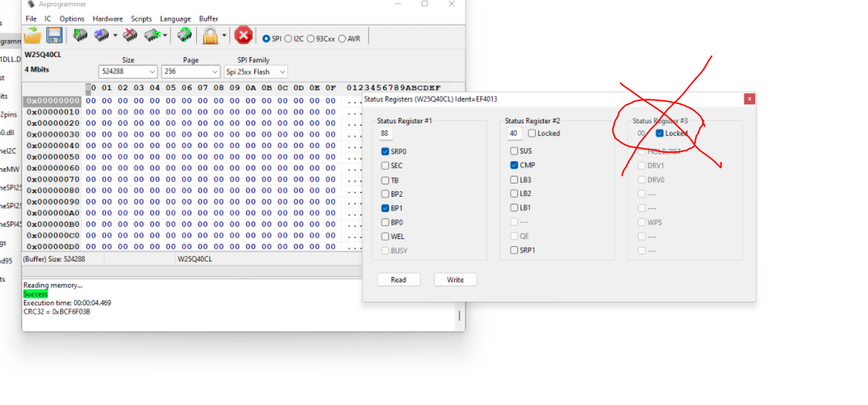
Task: Identify the chip with the question-mark chip icon
Action: [185, 35]
